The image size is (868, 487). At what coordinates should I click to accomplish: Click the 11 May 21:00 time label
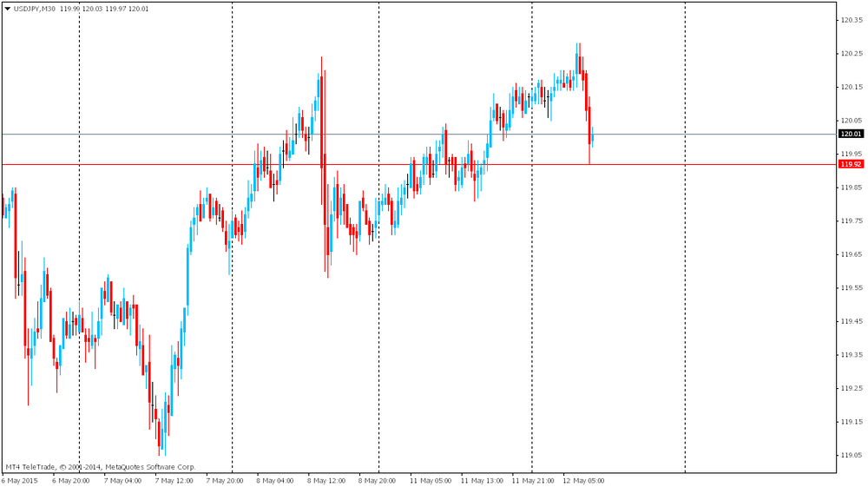click(531, 480)
